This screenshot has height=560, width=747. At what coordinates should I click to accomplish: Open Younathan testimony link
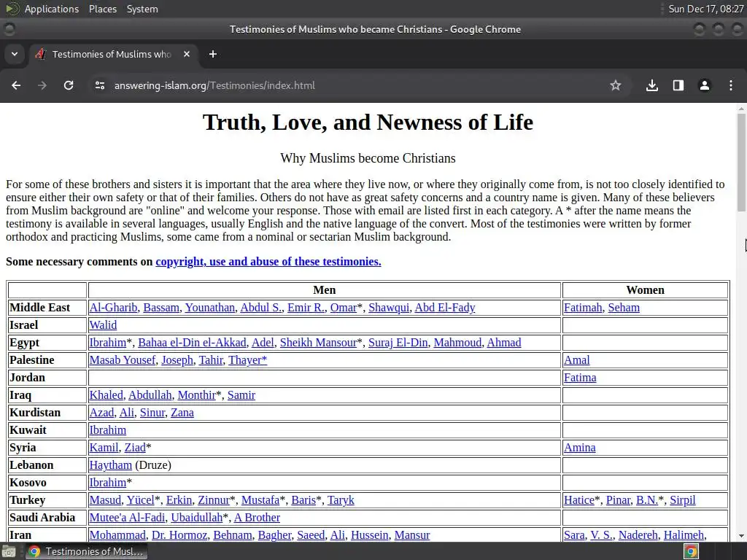210,308
